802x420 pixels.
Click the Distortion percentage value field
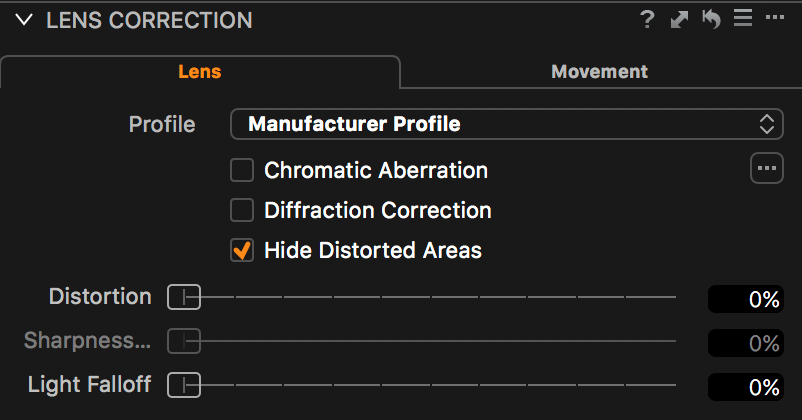[746, 299]
